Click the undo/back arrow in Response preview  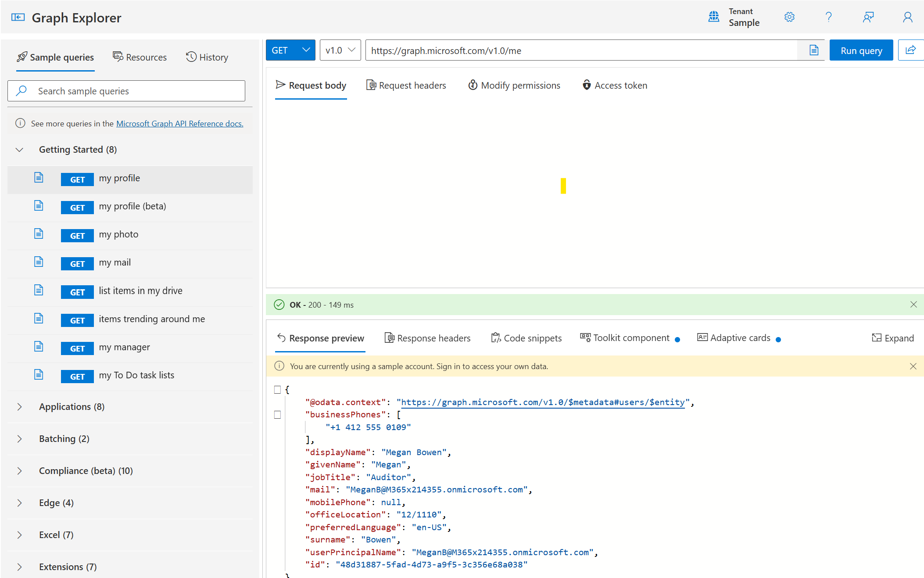click(281, 337)
